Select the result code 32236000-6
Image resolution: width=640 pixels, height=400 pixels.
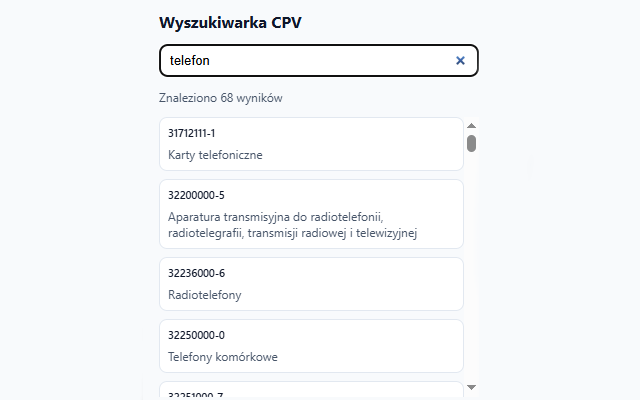196,273
